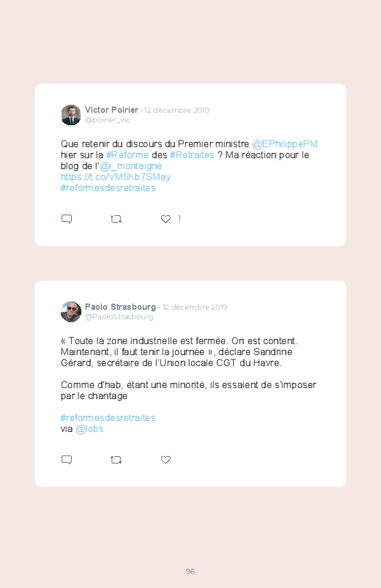Click the Victor Poirier display name
381x588 pixels.
coord(111,110)
